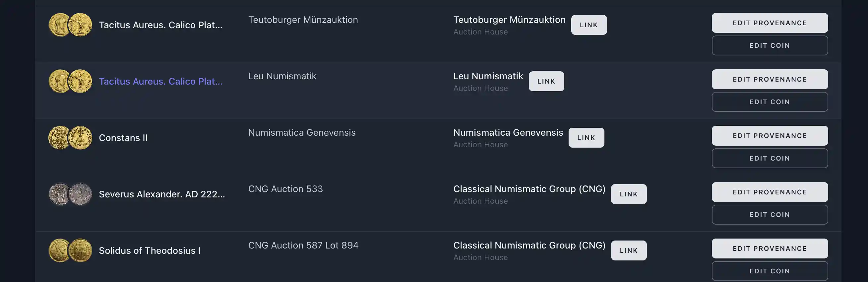Click Classical Numismatic Group (CNG) in Severus Alexander row
868x282 pixels.
[529, 188]
